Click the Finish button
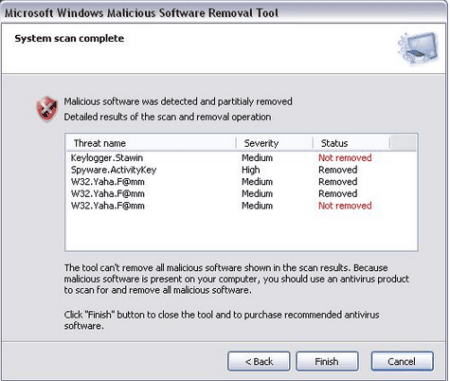The width and height of the screenshot is (450, 381). tap(327, 361)
